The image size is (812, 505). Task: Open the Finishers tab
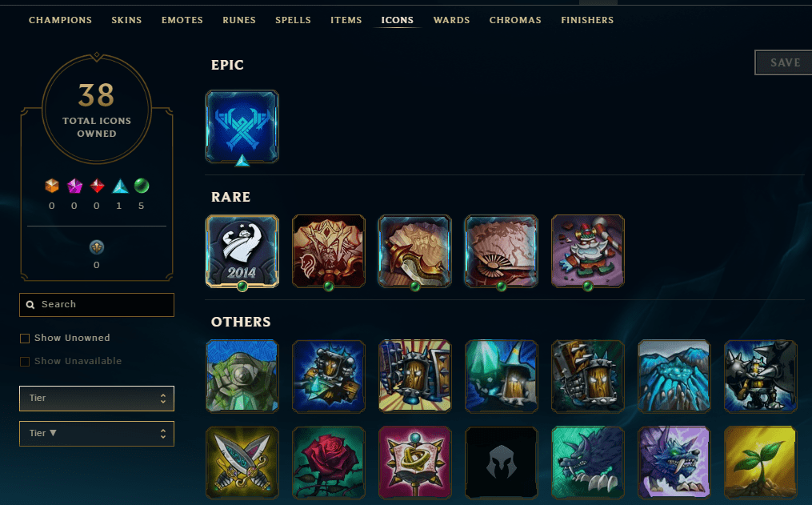click(587, 20)
